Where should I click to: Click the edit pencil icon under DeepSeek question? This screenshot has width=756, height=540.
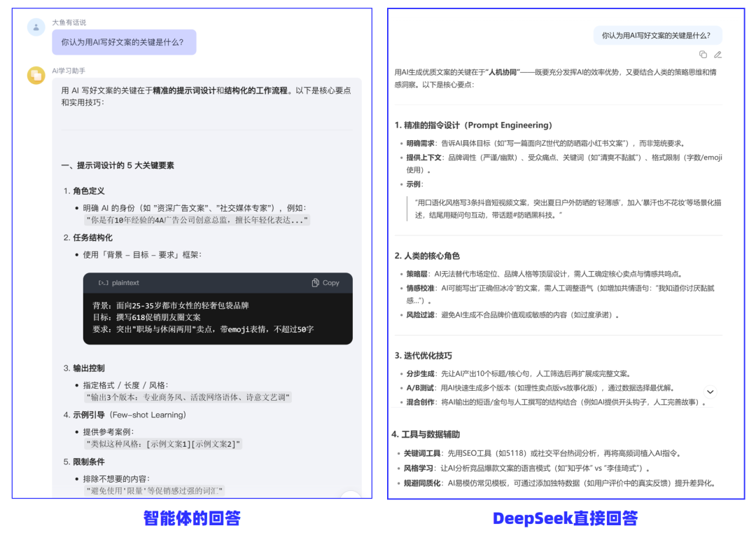(x=718, y=55)
